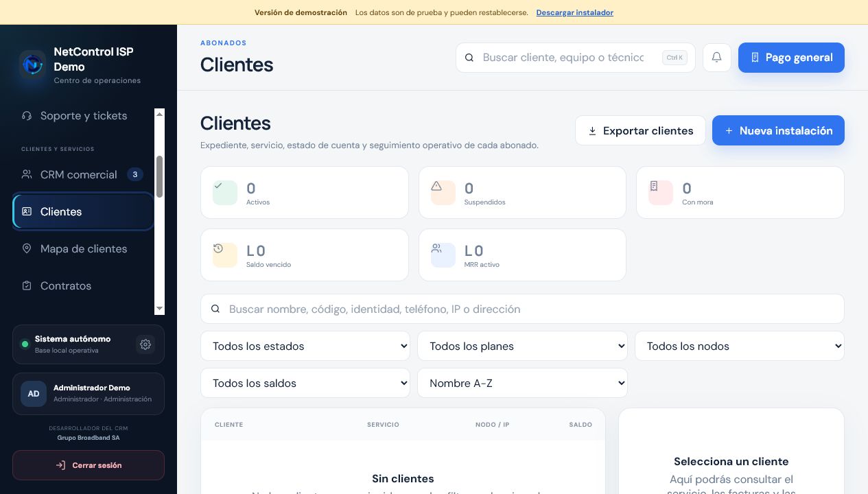This screenshot has width=868, height=494.
Task: Select Clientes in the sidebar
Action: [x=83, y=211]
